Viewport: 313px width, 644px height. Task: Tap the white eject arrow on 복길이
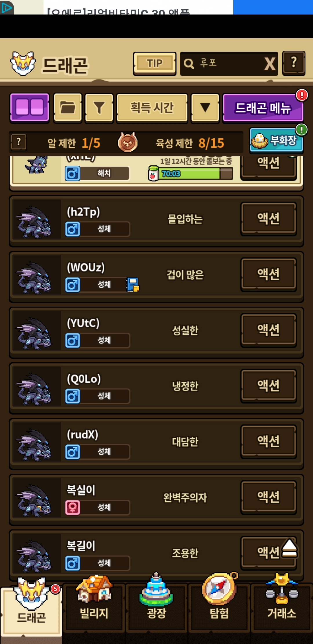pos(289,548)
